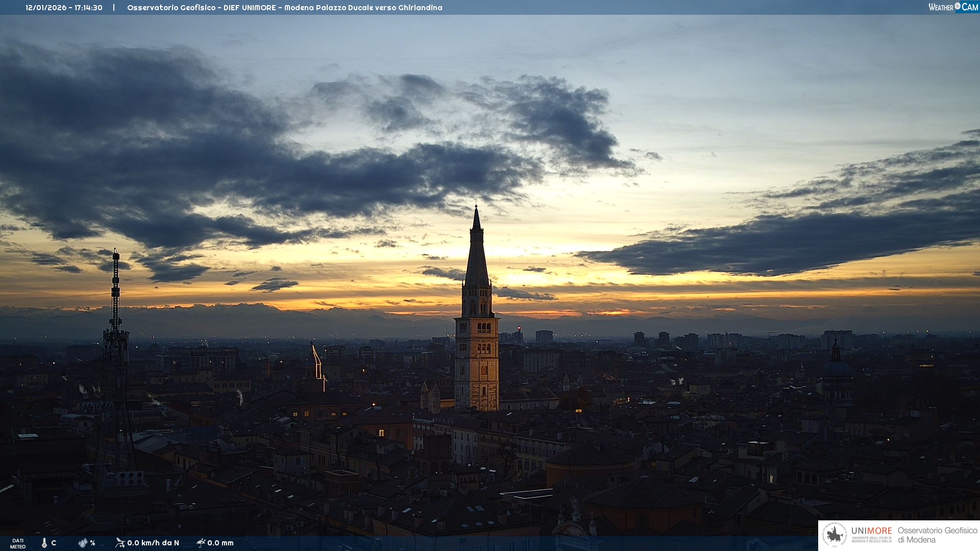The width and height of the screenshot is (980, 551).
Task: Click the humidity water drops icon
Action: click(x=83, y=543)
